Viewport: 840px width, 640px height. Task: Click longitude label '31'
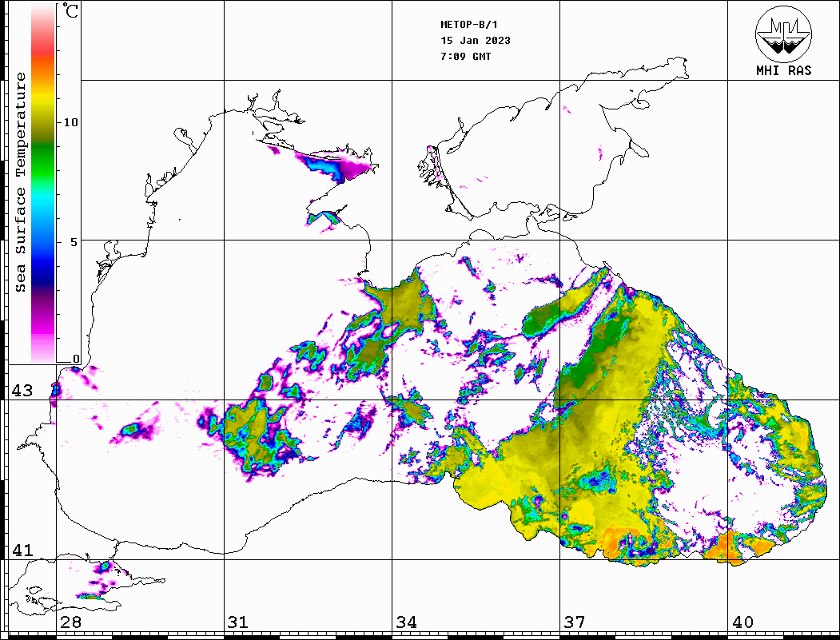point(238,622)
